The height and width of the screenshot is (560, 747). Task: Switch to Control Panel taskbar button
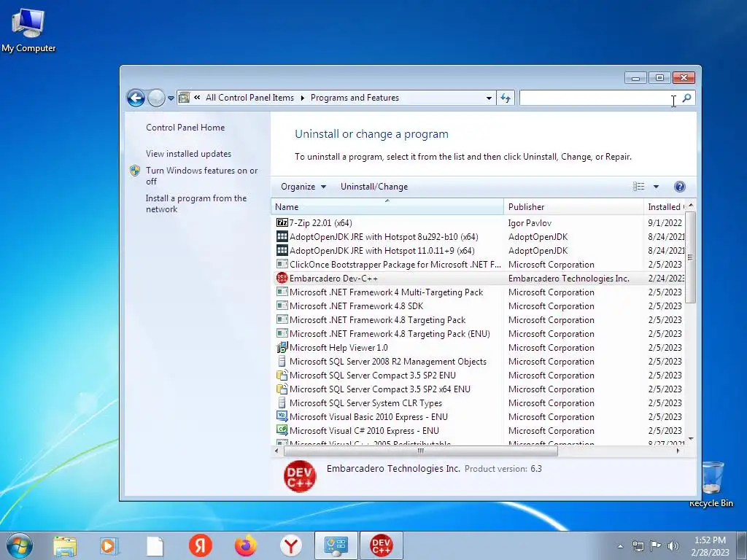pyautogui.click(x=336, y=545)
